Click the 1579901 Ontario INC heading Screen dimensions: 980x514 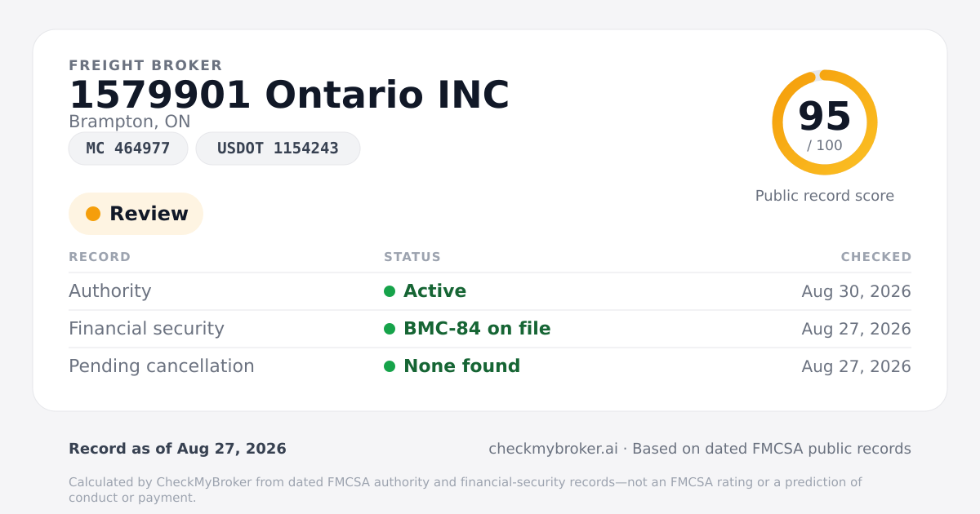289,95
